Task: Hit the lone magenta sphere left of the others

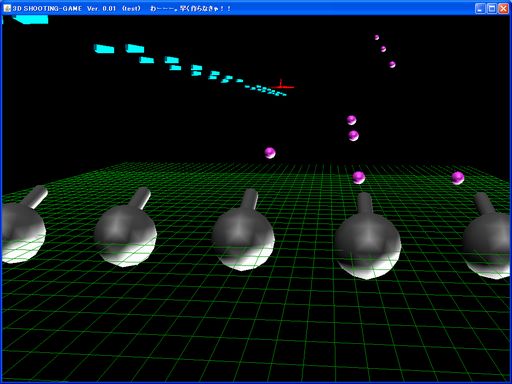Action: coord(270,153)
